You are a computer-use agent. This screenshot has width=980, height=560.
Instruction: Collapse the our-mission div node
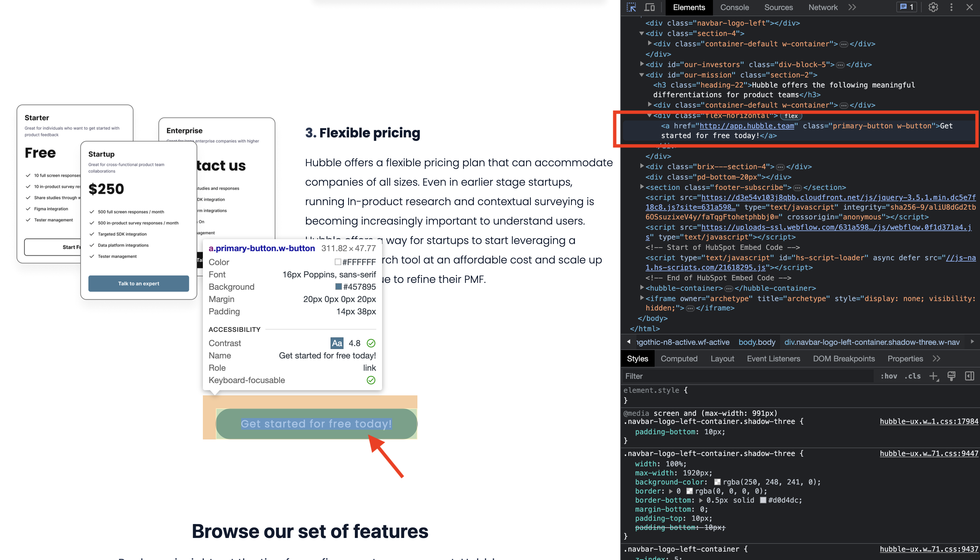coord(641,75)
